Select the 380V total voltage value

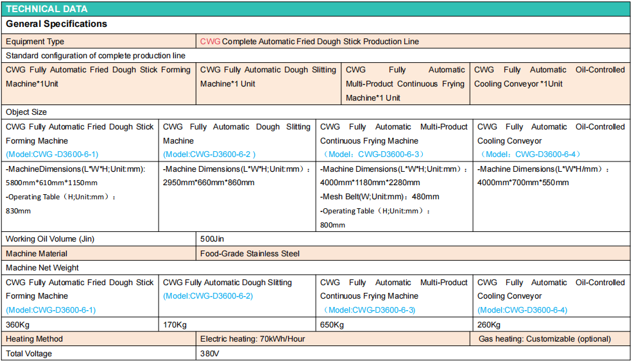tap(210, 354)
